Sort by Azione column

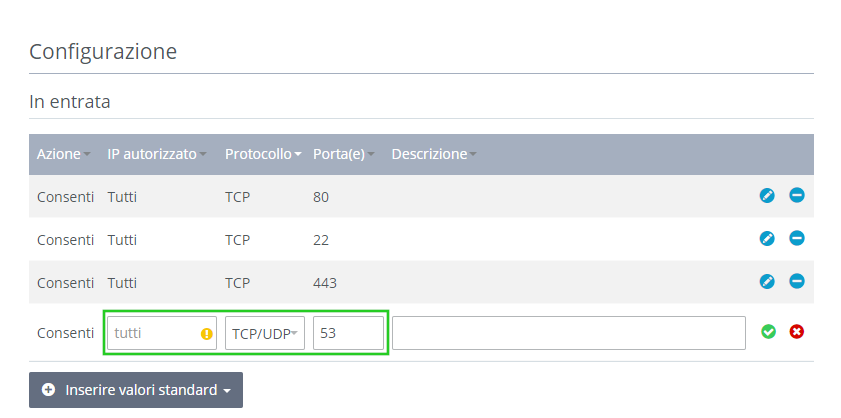coord(63,155)
